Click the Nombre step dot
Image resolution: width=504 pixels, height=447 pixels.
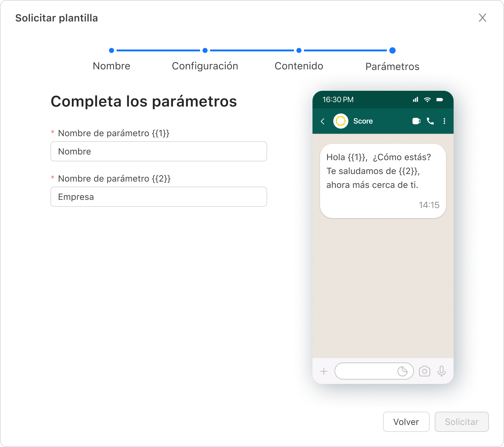coord(112,50)
